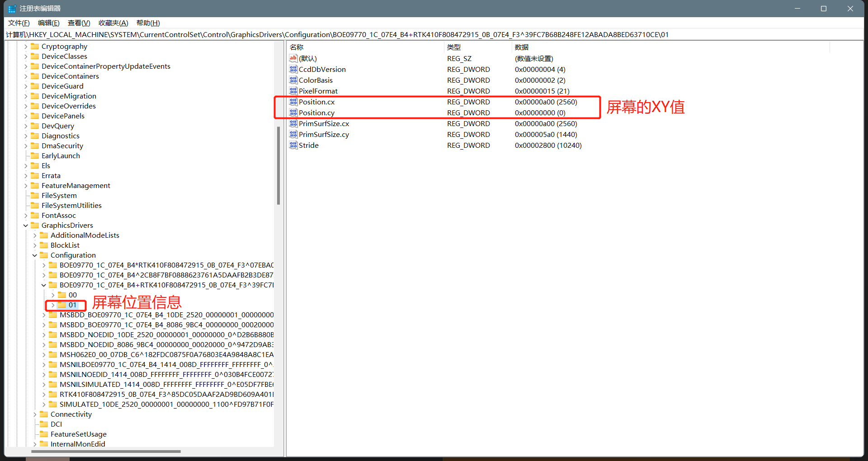Expand the Connectivity key arrow

coord(35,414)
